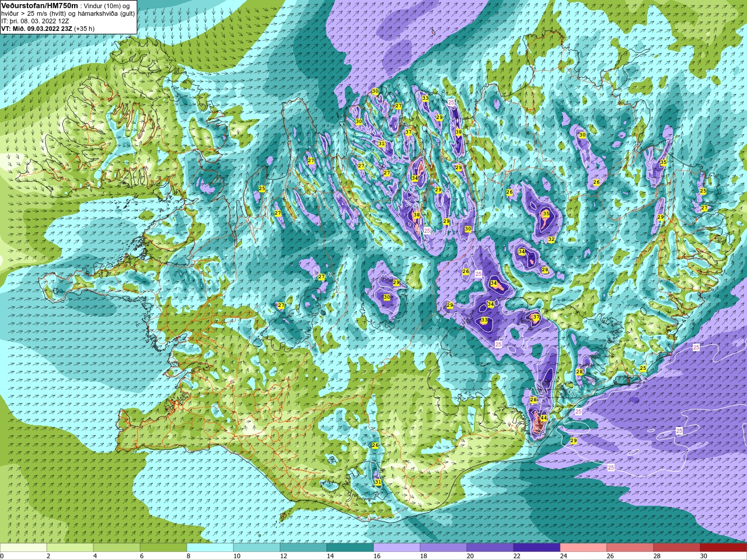Click the 'hviður > 25 m/s' description line
The width and height of the screenshot is (747, 560).
68,13
